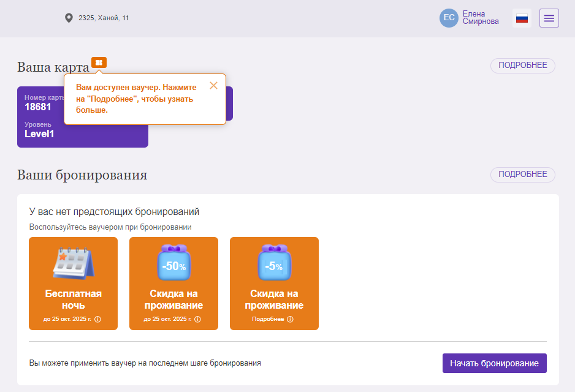Image resolution: width=575 pixels, height=392 pixels.
Task: Open the hamburger menu
Action: point(549,18)
